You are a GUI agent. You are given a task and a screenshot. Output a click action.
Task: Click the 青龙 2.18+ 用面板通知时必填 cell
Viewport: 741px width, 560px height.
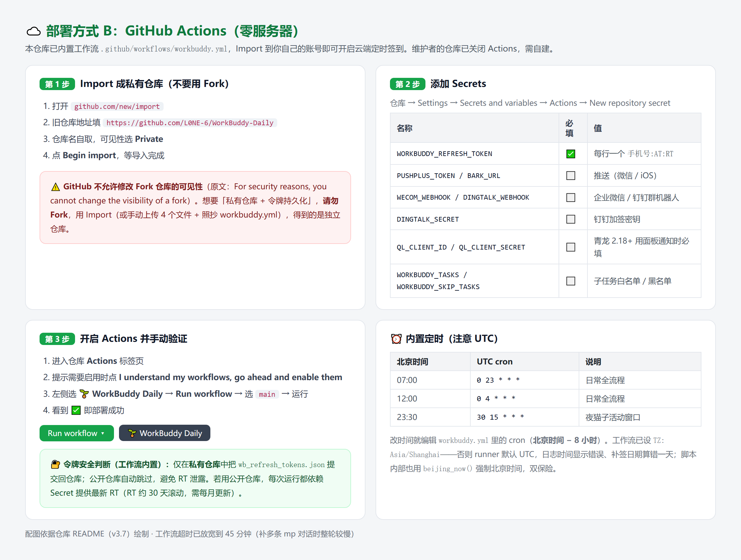click(x=644, y=247)
